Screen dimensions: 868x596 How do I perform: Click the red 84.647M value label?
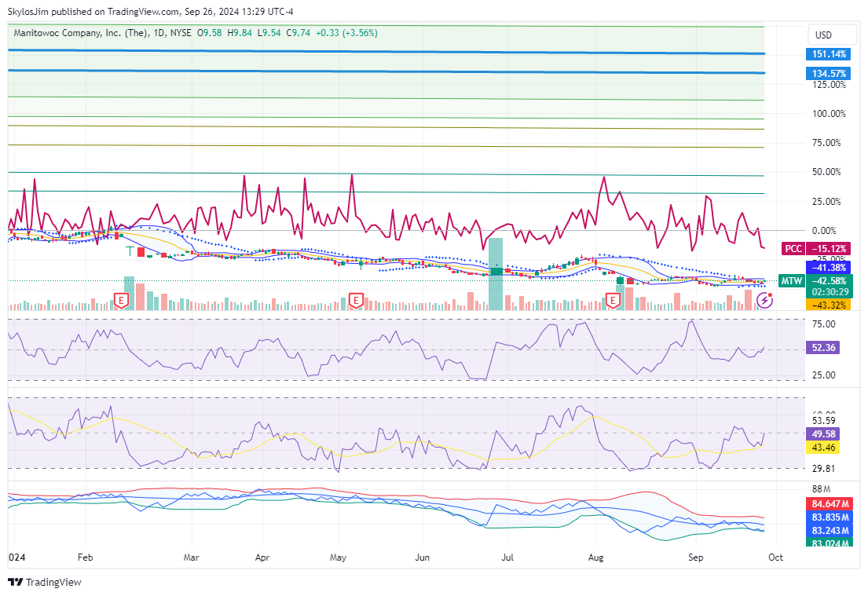(x=829, y=503)
